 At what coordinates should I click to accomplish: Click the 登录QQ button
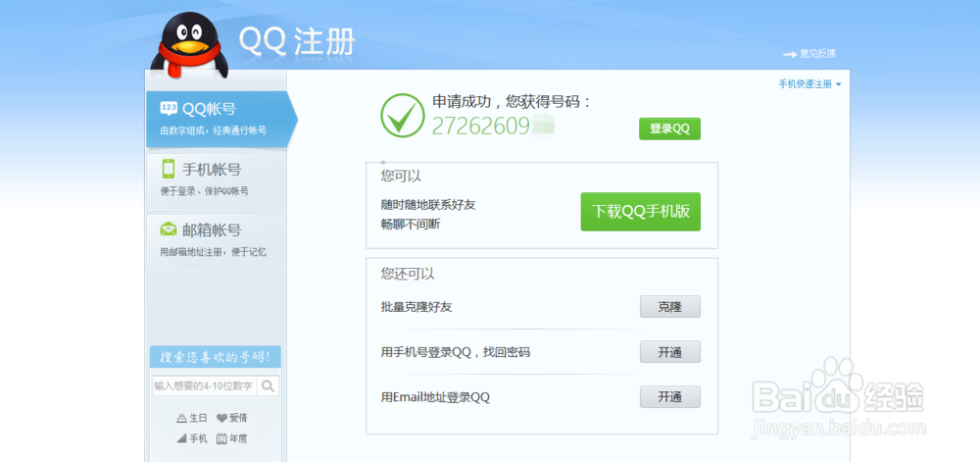(x=669, y=128)
